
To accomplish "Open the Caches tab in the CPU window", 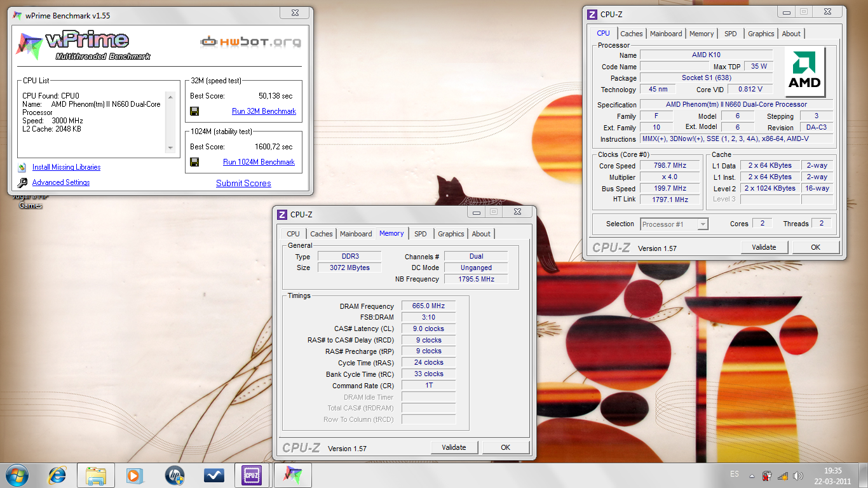I will [x=632, y=34].
